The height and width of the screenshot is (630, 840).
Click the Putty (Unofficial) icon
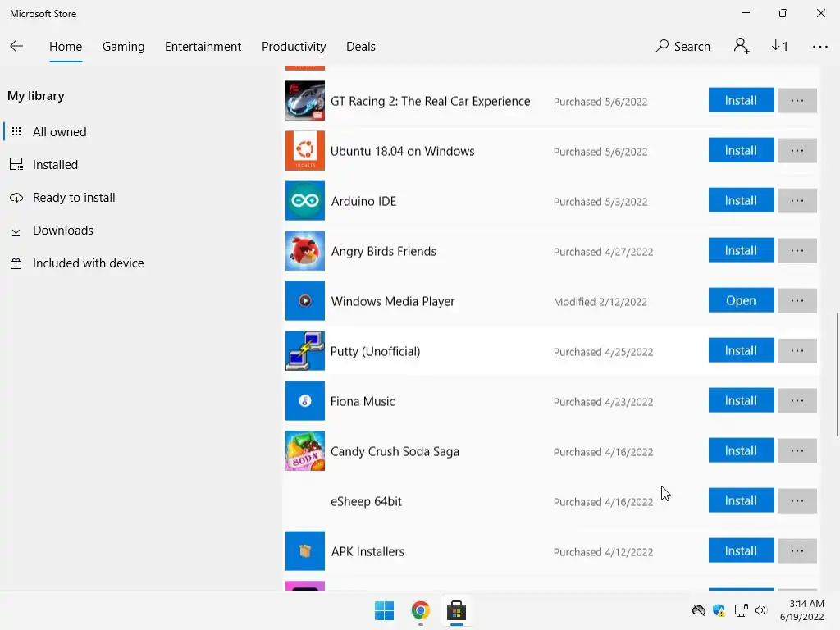[305, 351]
